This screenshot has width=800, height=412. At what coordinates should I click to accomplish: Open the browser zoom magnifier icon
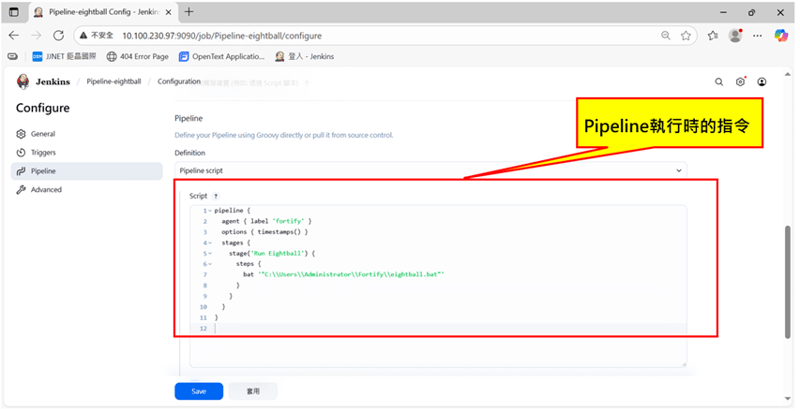point(666,36)
